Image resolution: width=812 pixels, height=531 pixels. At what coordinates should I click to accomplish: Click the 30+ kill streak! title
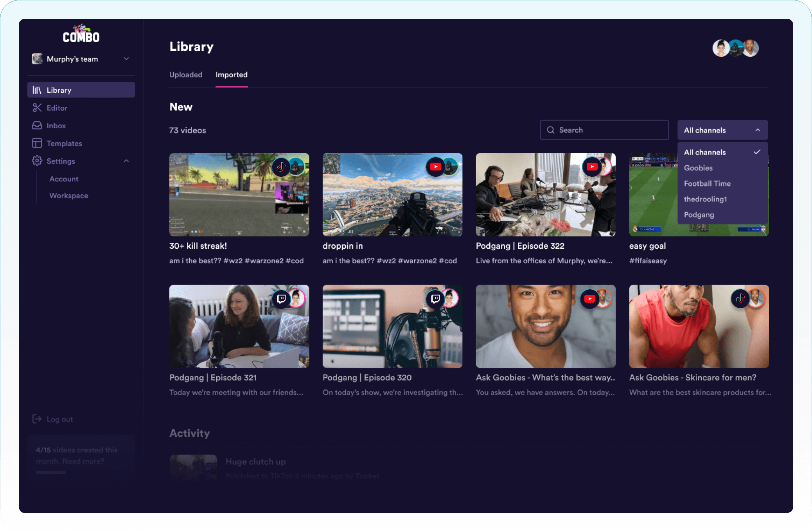(x=198, y=246)
